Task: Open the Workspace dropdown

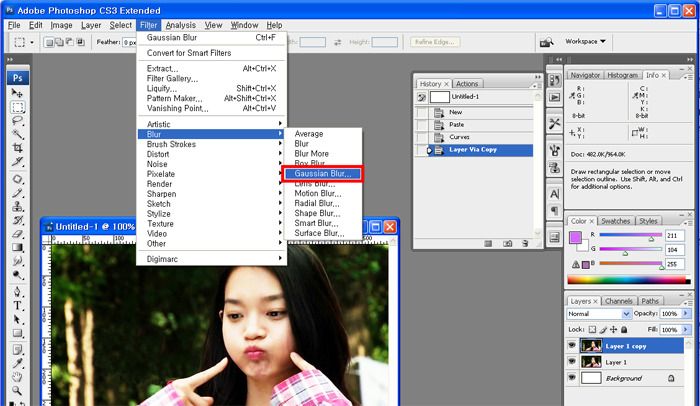Action: pos(585,41)
